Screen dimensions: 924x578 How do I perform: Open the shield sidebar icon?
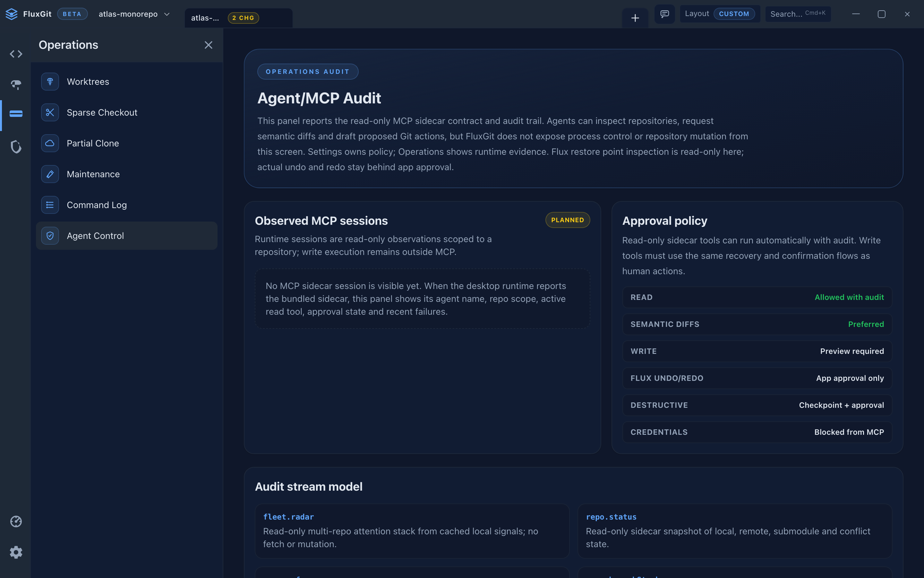point(16,147)
